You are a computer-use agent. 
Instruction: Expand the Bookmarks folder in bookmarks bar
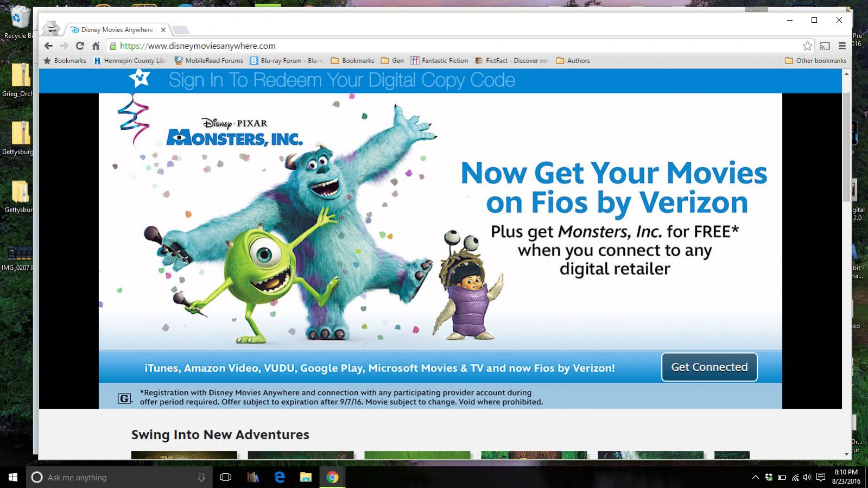pos(352,61)
